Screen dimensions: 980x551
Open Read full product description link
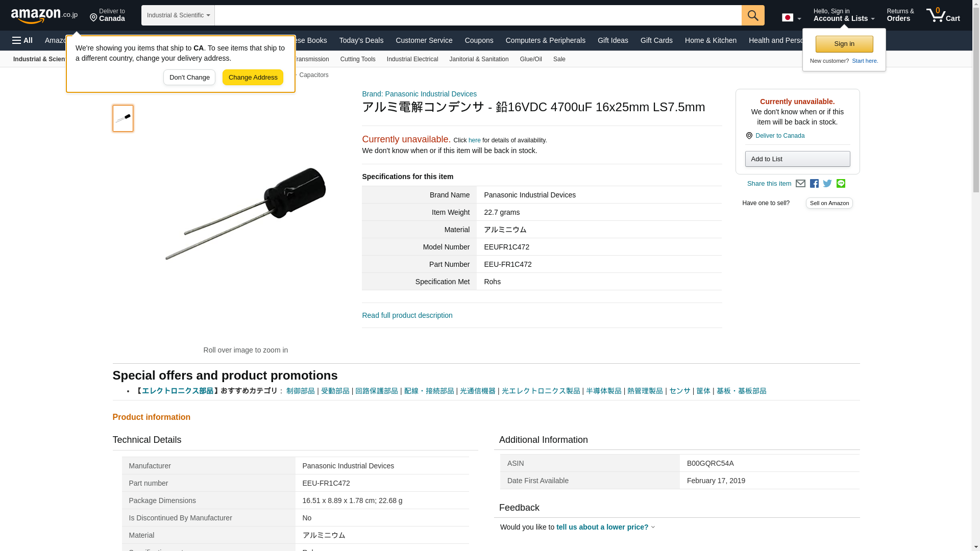407,315
